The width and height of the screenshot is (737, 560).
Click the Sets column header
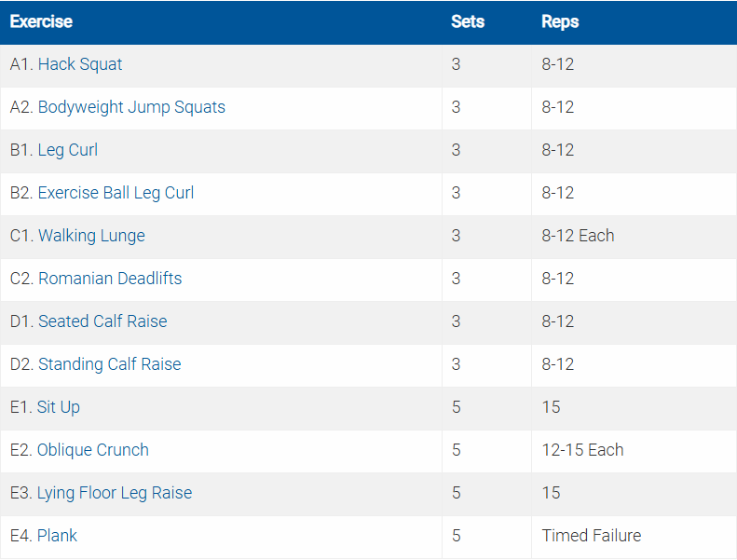(468, 21)
